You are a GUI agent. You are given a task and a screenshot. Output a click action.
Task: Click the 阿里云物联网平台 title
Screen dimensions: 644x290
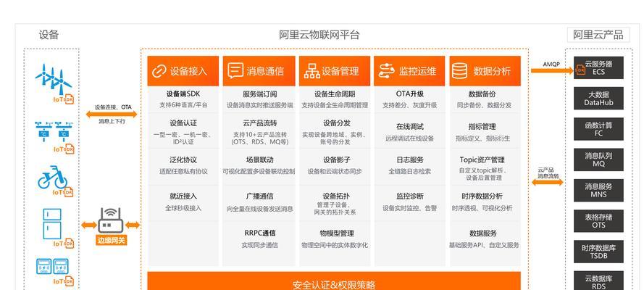tap(319, 35)
